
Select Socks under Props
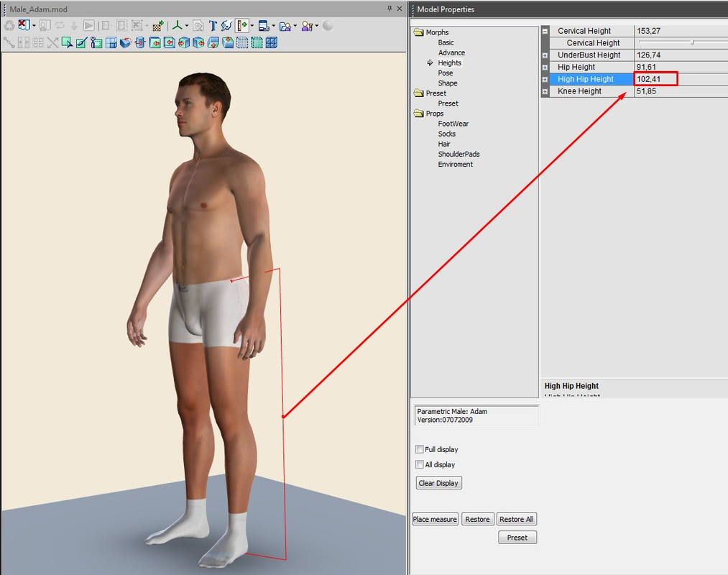[446, 134]
